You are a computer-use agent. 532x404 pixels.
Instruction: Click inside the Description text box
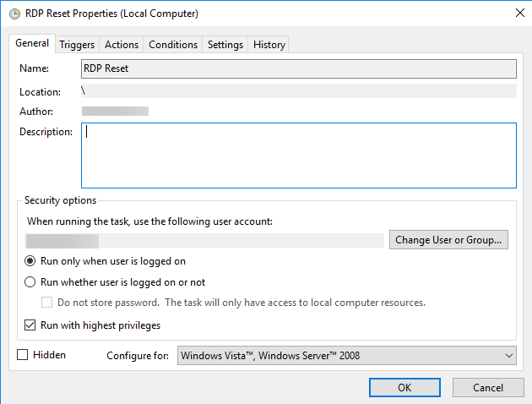tap(298, 156)
